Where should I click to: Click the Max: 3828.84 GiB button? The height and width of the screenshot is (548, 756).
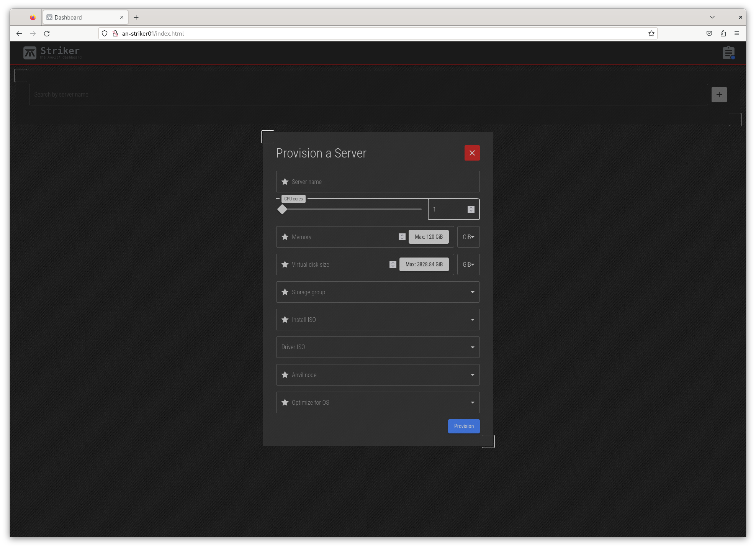(x=424, y=264)
